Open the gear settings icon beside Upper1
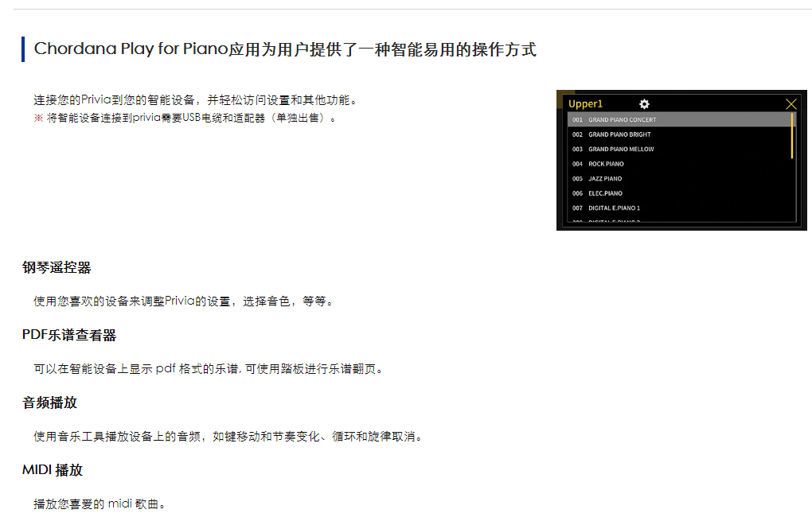Image resolution: width=812 pixels, height=525 pixels. click(x=644, y=104)
